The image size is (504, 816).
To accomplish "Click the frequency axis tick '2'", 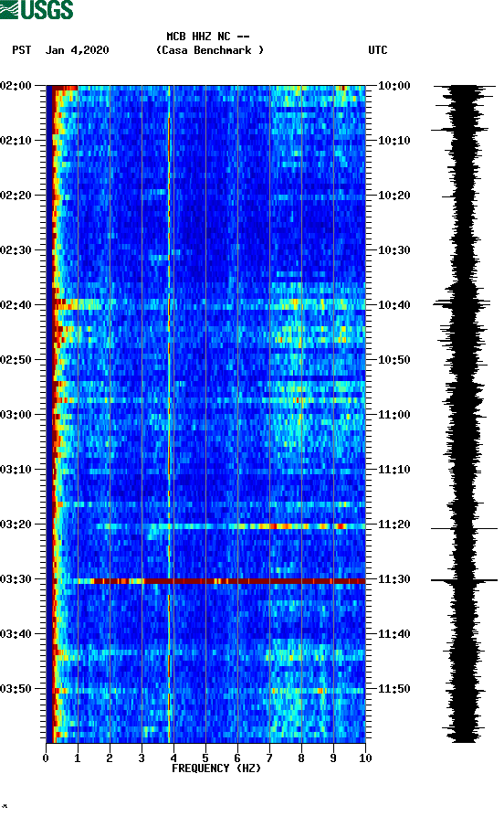I will coord(110,758).
